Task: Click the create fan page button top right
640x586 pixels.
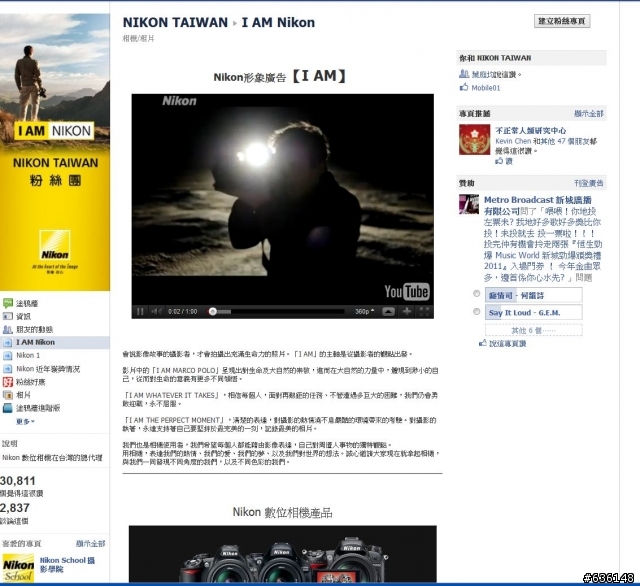Action: click(562, 21)
